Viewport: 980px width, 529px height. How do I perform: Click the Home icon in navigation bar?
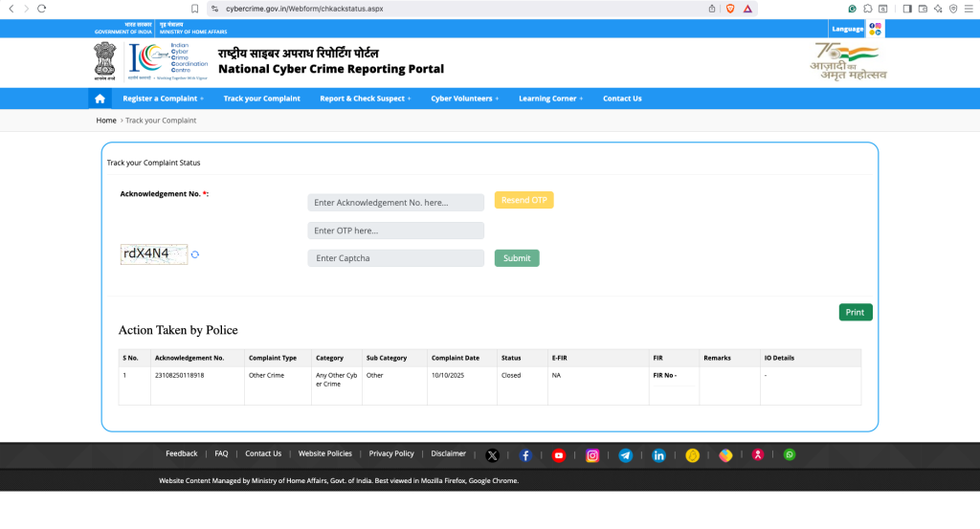coord(100,99)
